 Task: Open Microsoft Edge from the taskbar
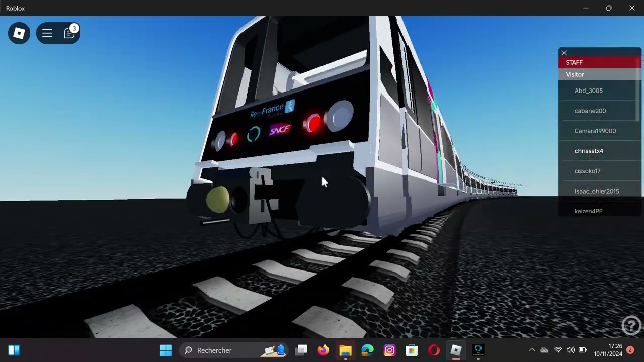tap(367, 350)
